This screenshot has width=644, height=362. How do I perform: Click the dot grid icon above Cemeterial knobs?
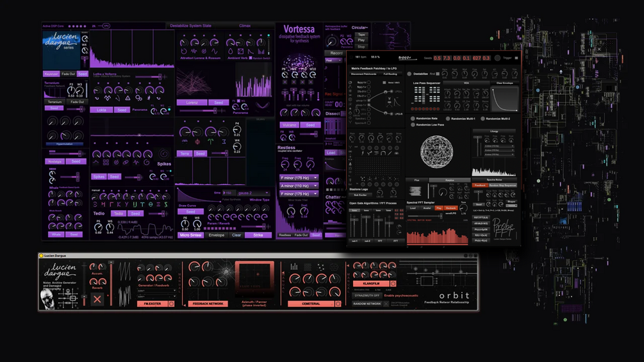coord(308,267)
